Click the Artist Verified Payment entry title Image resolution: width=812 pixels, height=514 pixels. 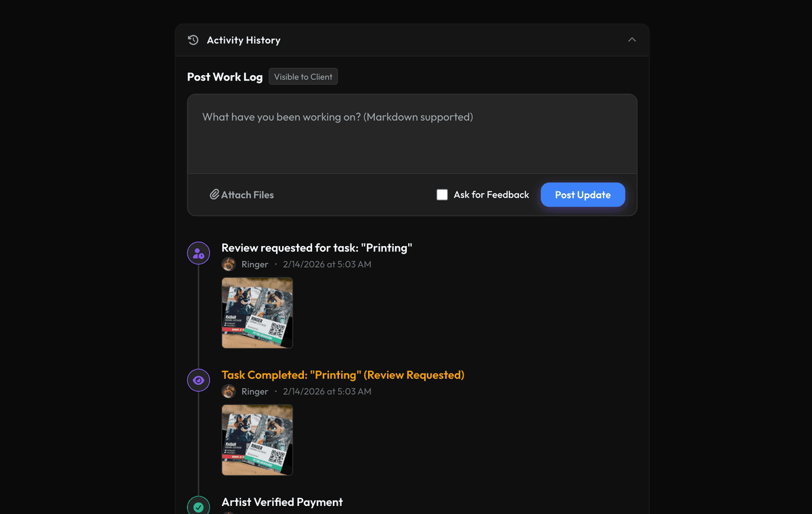click(282, 502)
